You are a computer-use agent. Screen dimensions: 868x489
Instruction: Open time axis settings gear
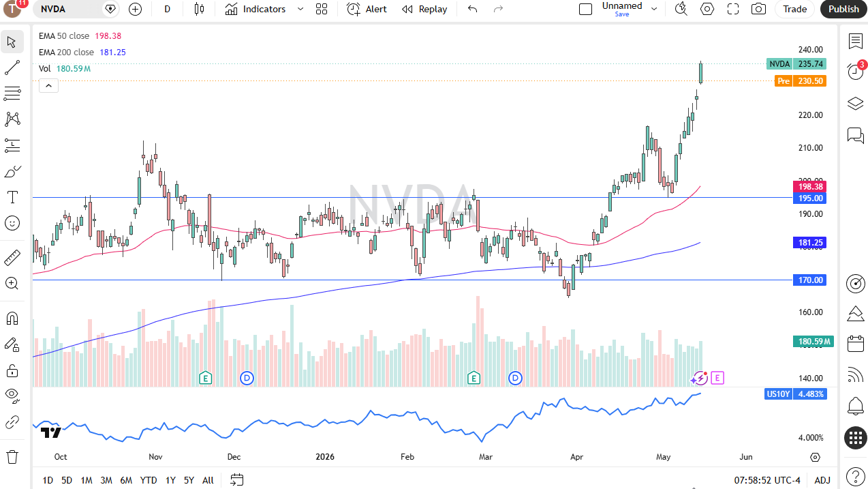pos(815,457)
